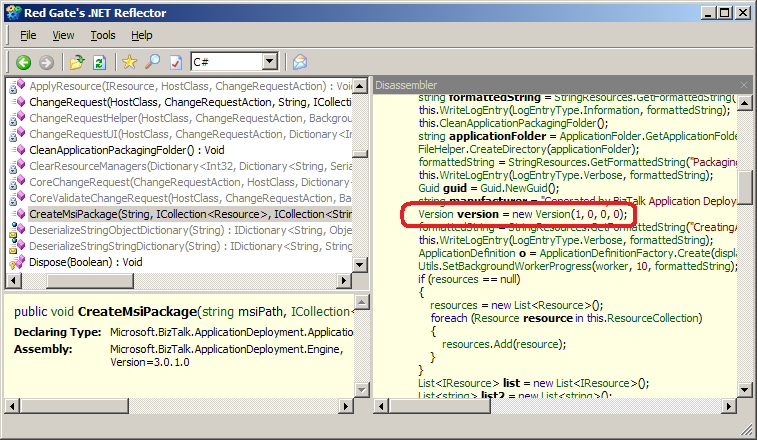Screen dimensions: 757x440
Task: Click the tree pane scroll up arrow
Action: coord(360,86)
